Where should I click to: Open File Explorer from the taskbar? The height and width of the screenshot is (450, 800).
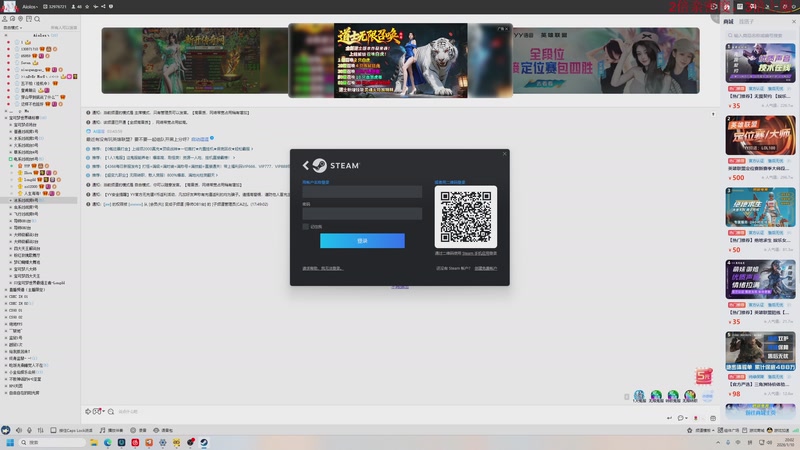(x=94, y=442)
